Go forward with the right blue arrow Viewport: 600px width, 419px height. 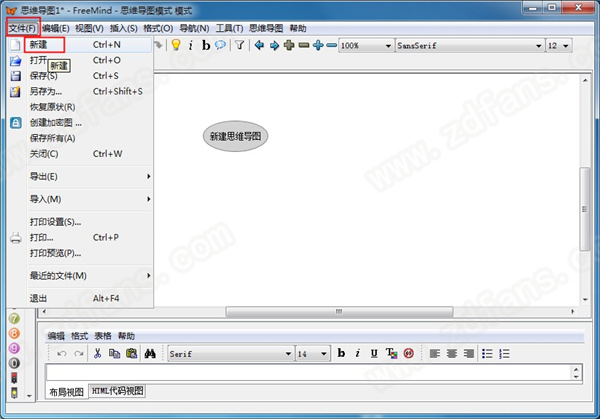click(x=274, y=46)
